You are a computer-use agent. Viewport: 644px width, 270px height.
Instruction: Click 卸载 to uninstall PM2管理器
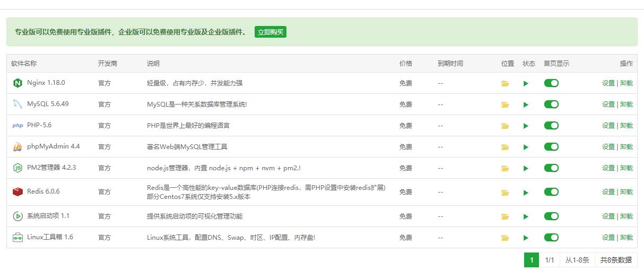coord(626,168)
